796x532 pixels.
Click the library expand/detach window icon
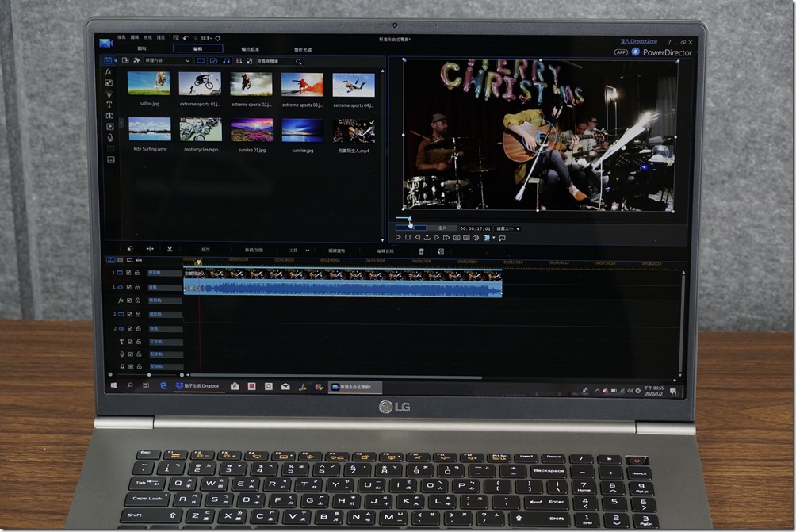pos(249,61)
